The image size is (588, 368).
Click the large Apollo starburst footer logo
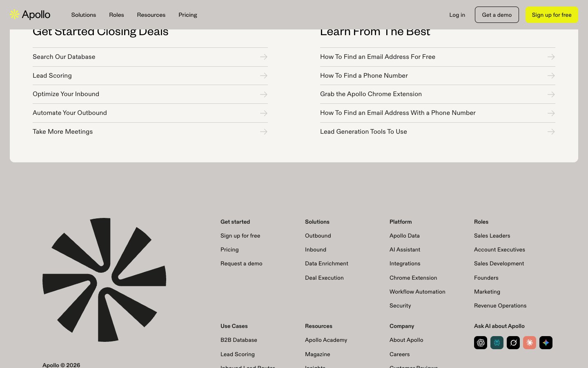(x=105, y=280)
